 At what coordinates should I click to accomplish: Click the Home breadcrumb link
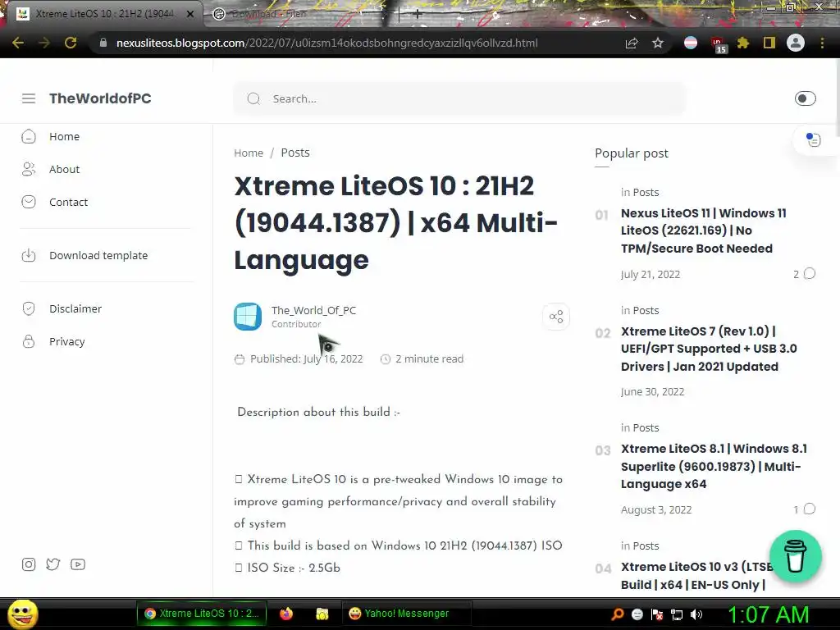249,153
